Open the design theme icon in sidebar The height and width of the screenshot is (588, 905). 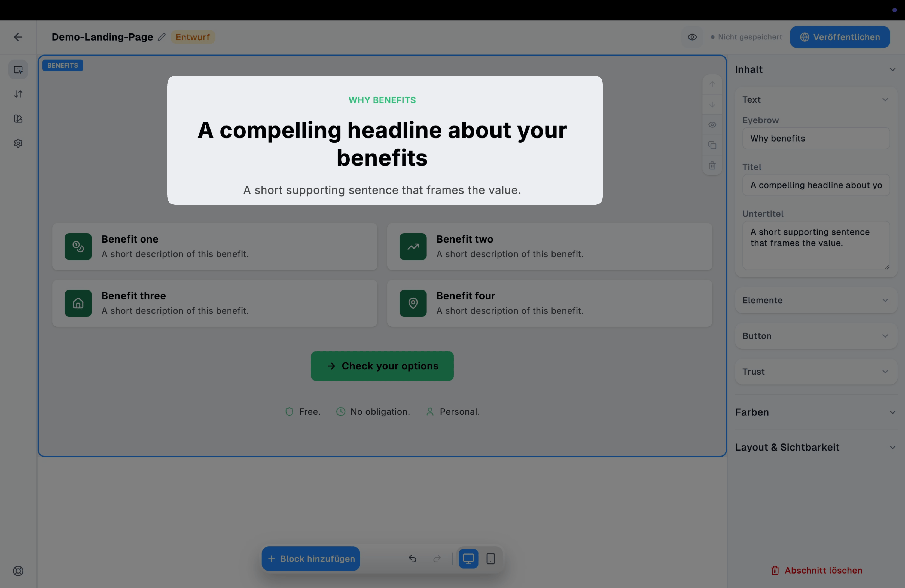pyautogui.click(x=18, y=119)
